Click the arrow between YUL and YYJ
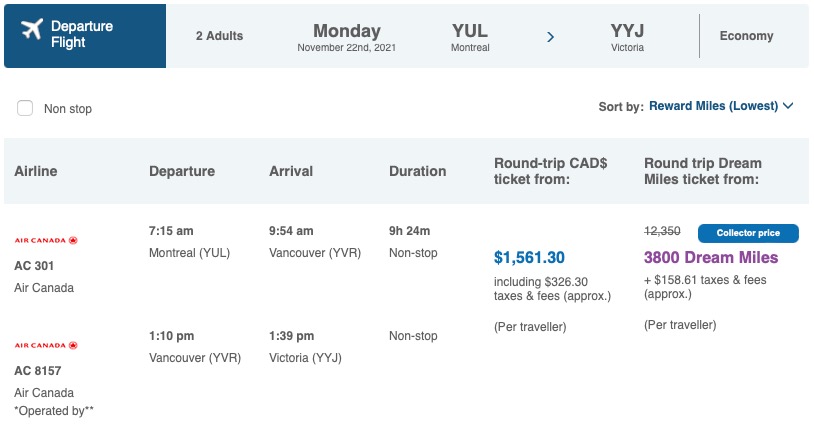This screenshot has width=814, height=424. point(550,36)
